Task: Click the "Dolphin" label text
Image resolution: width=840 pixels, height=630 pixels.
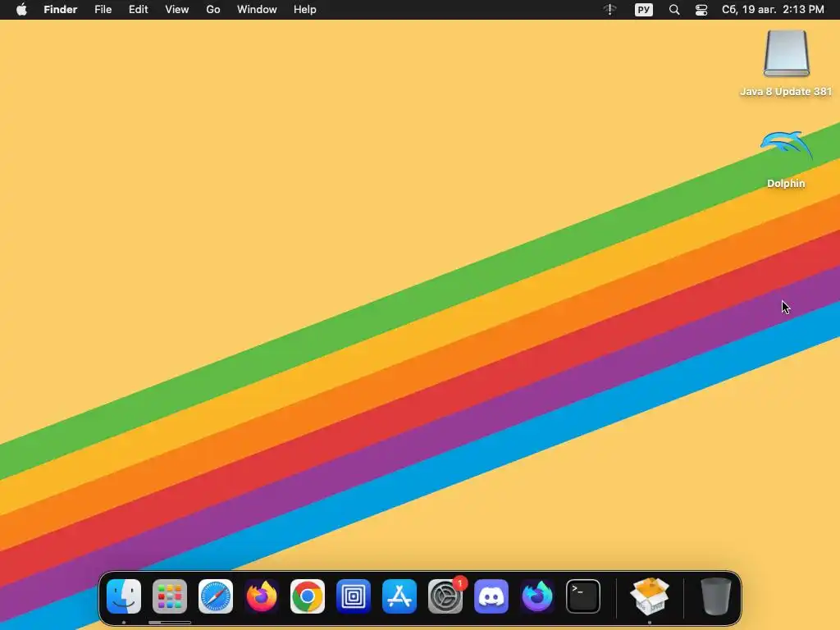Action: click(786, 183)
